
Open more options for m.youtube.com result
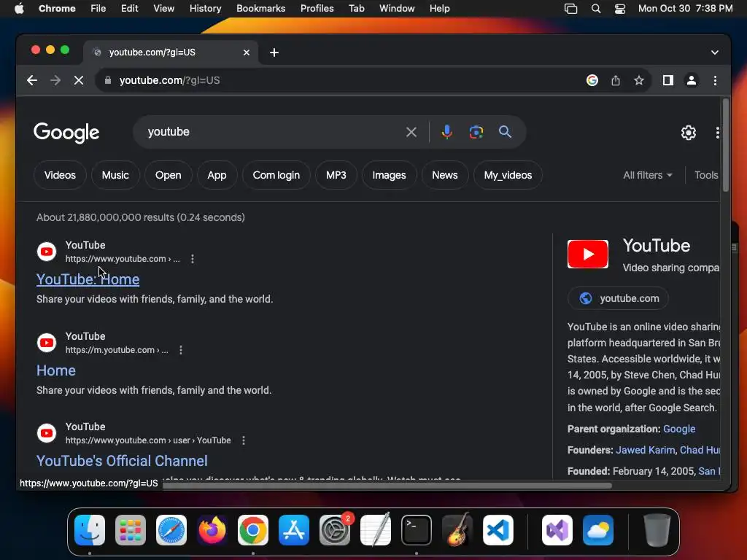point(181,350)
